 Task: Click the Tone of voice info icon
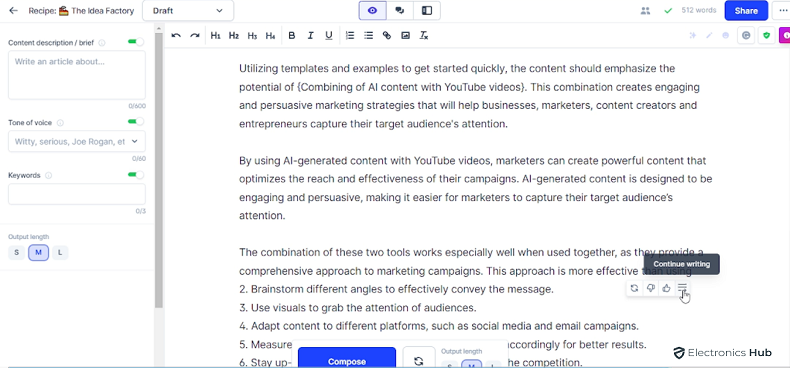(x=60, y=122)
